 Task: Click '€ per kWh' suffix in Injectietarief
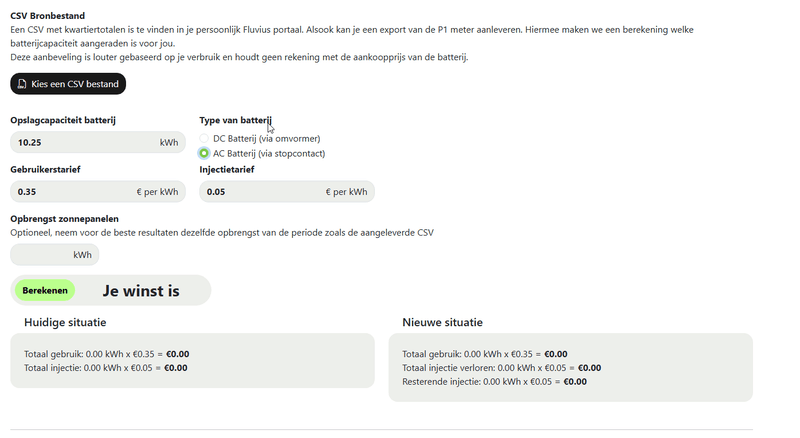pos(346,192)
